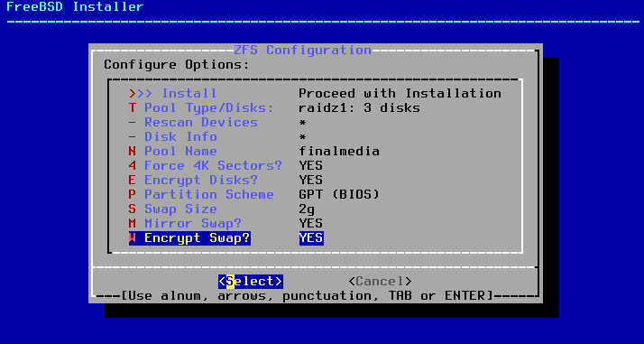644x344 pixels.
Task: Toggle Force 4K Sectors option
Action: pyautogui.click(x=225, y=165)
